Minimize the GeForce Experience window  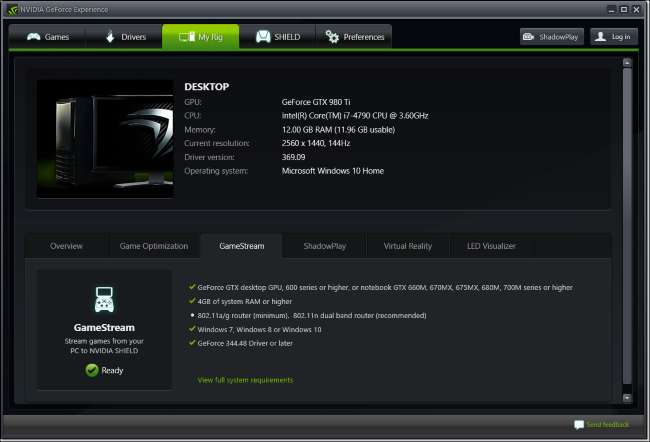tap(611, 10)
